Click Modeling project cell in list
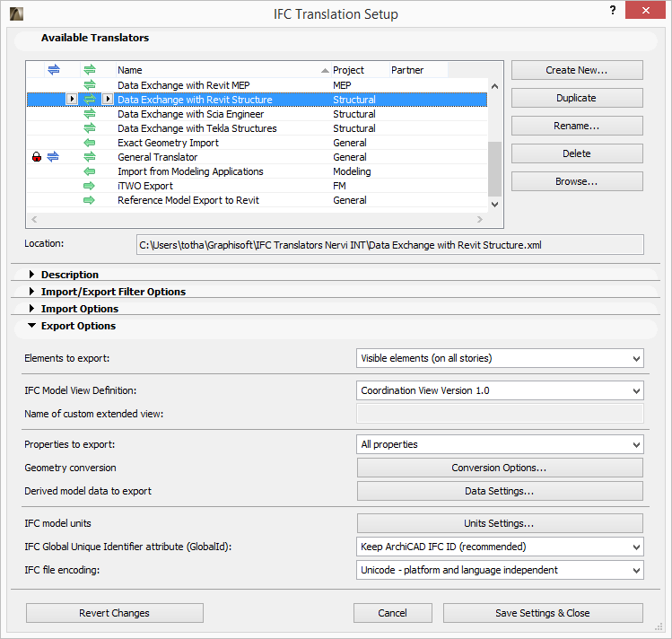This screenshot has width=672, height=639. (352, 171)
